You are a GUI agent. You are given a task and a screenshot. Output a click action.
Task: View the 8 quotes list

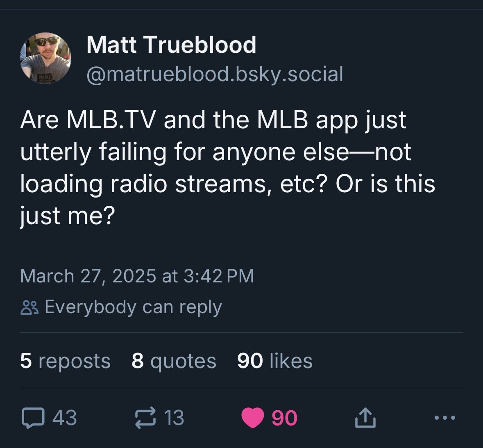(174, 361)
